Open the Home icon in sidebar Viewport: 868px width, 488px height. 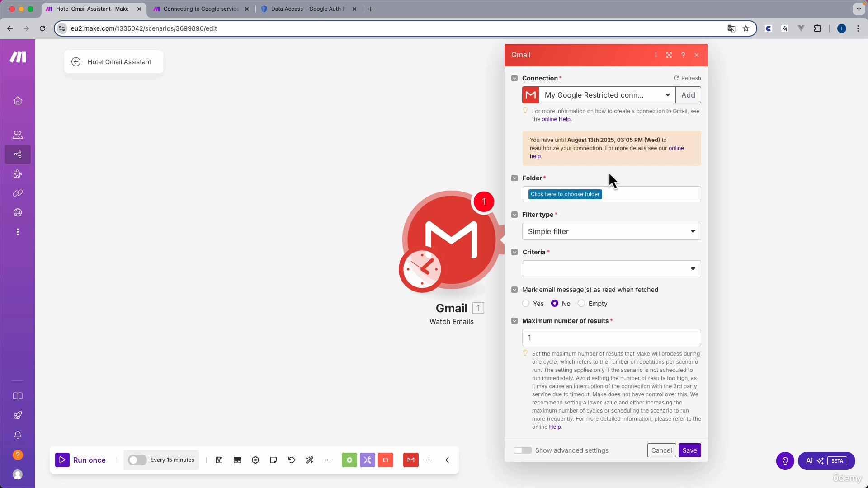point(18,100)
